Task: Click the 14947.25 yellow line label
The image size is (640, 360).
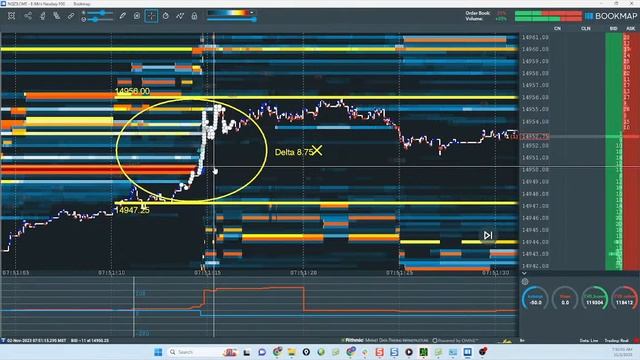Action: click(x=132, y=210)
